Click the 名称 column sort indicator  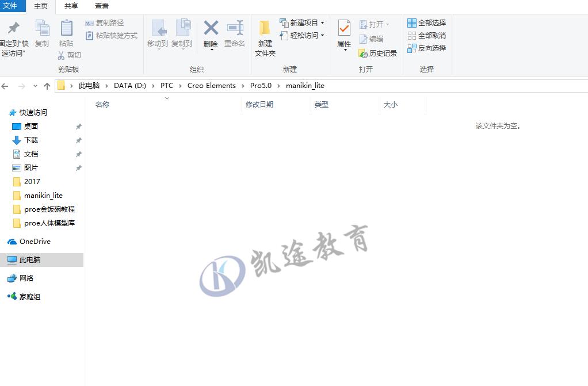coord(167,98)
